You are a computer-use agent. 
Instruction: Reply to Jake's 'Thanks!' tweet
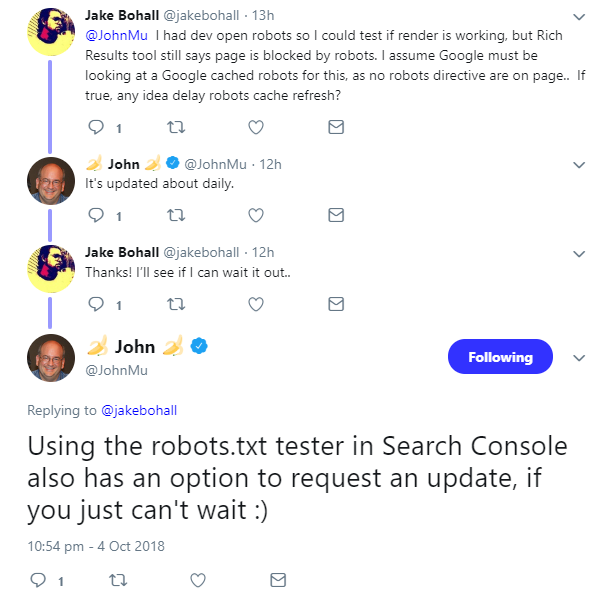point(97,304)
